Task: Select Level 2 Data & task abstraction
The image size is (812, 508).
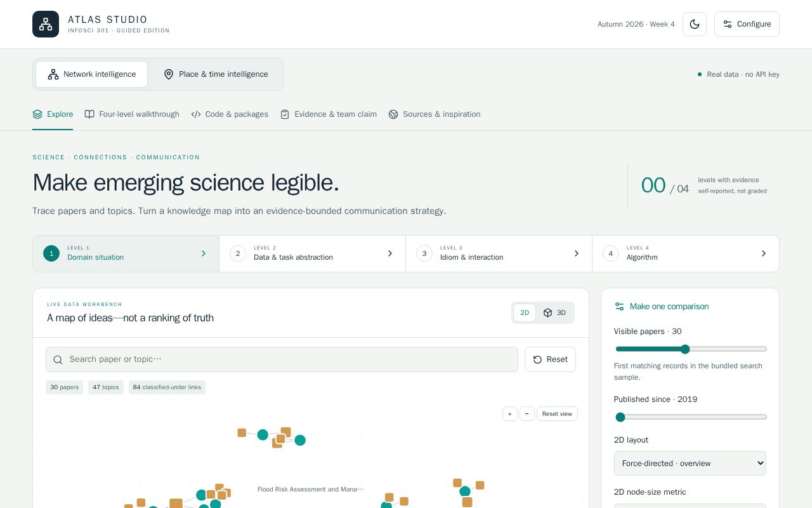Action: pyautogui.click(x=312, y=253)
